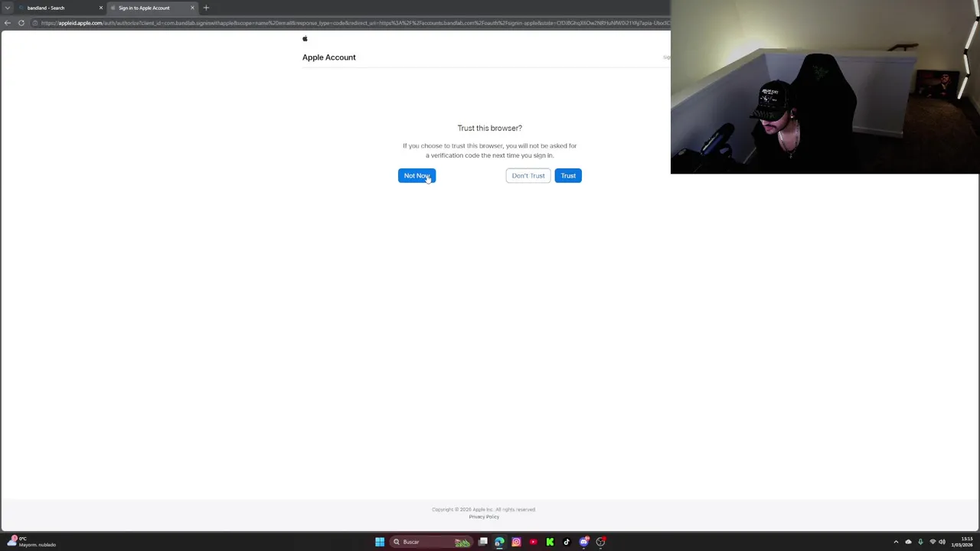Open a new browser tab
980x551 pixels.
point(206,8)
